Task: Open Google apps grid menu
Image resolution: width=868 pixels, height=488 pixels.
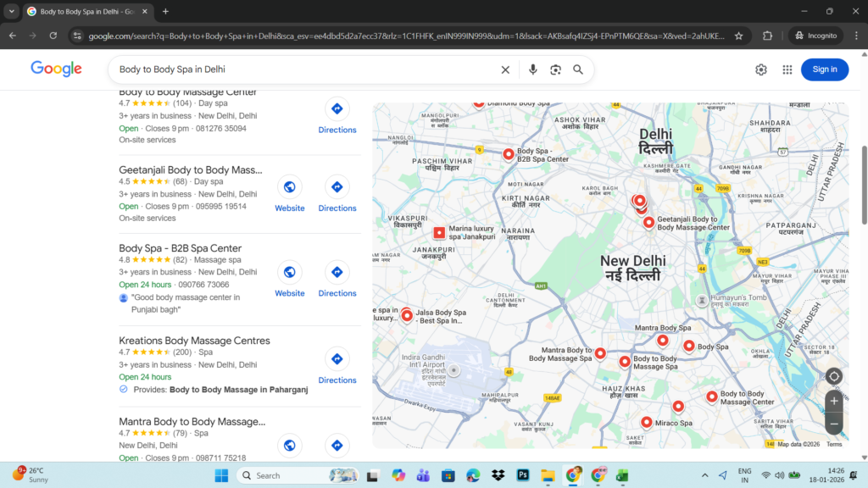Action: tap(787, 69)
